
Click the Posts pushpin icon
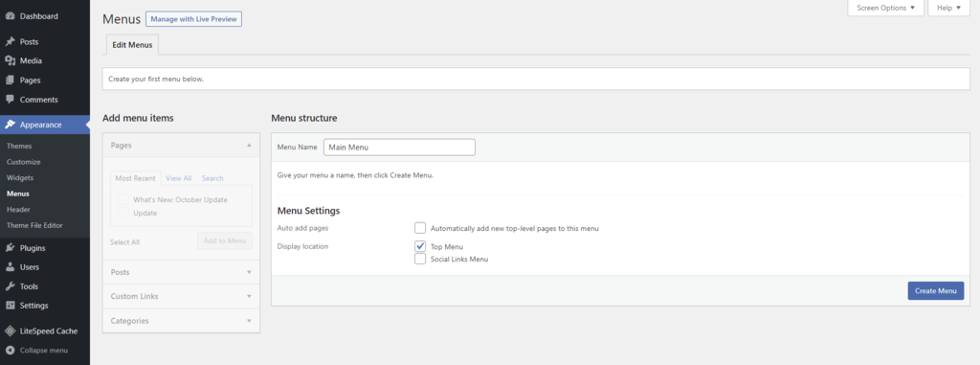(x=10, y=42)
